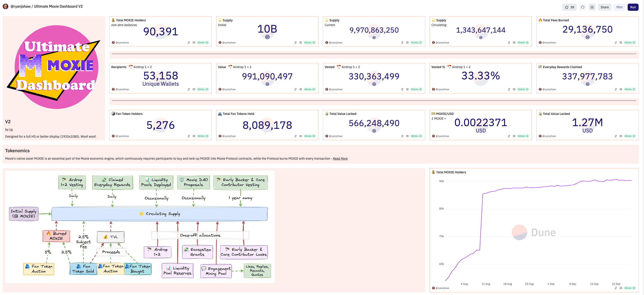
Task: Click the dashboard owner avatar at top
Action: click(x=5, y=7)
